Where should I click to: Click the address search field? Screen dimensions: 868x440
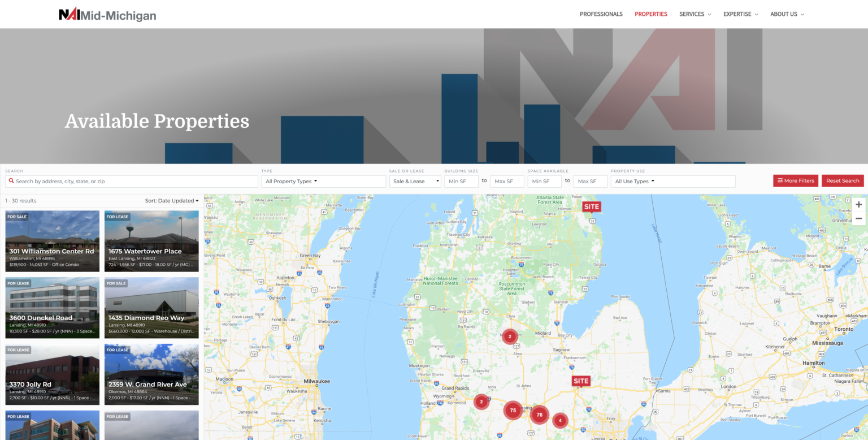pyautogui.click(x=132, y=181)
